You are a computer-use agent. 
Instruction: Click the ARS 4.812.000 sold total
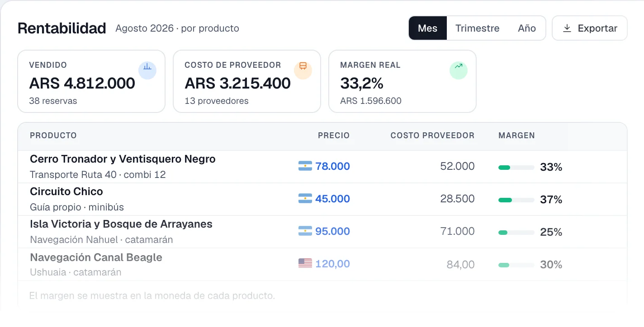click(x=82, y=84)
